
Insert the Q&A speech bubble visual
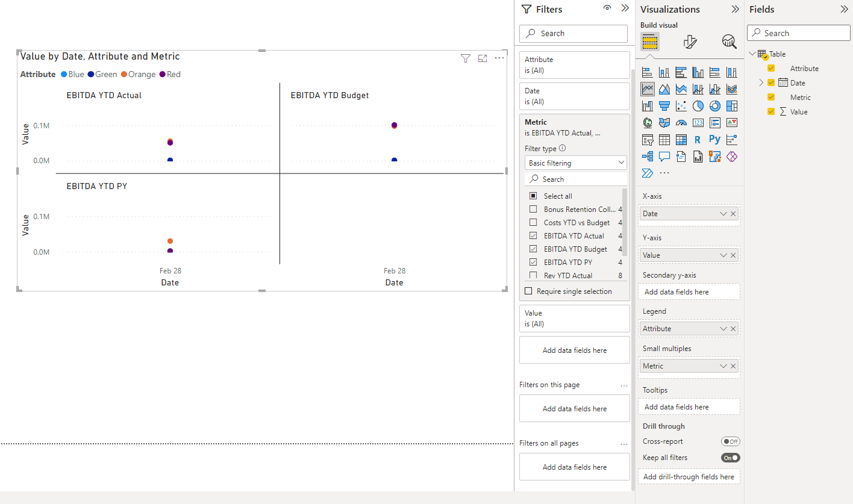pos(664,157)
